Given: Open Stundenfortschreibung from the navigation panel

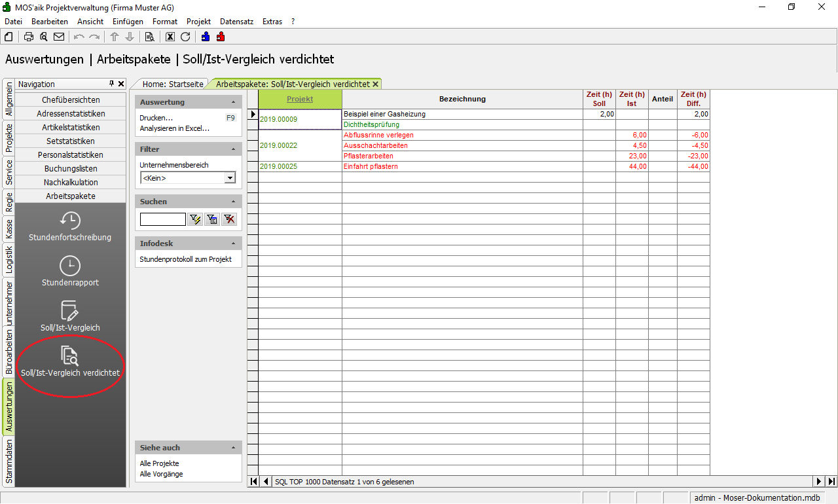Looking at the screenshot, I should [70, 226].
